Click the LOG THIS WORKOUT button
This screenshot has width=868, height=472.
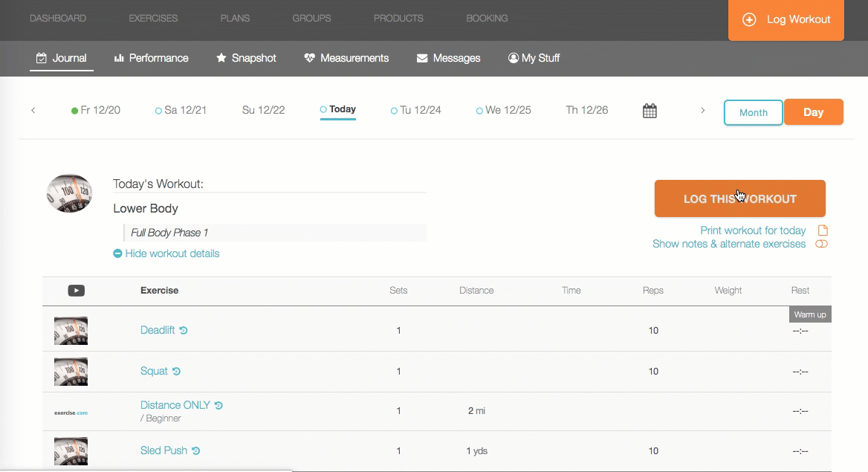[x=739, y=198]
